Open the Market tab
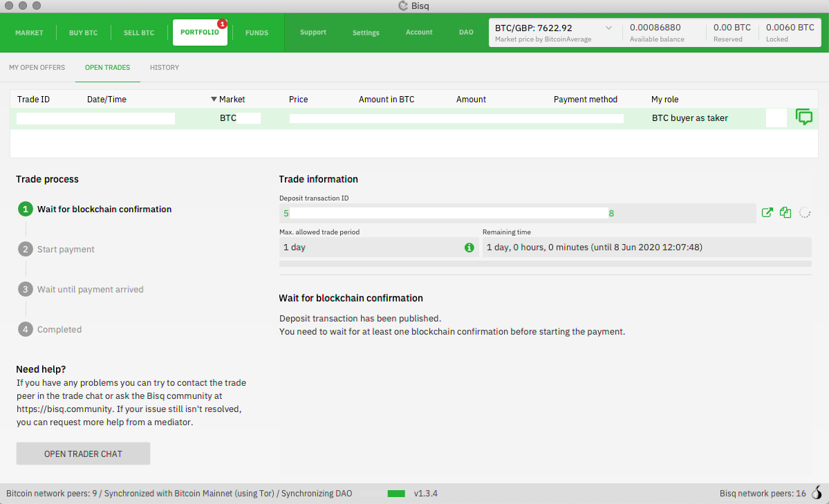This screenshot has width=829, height=504. click(x=29, y=32)
